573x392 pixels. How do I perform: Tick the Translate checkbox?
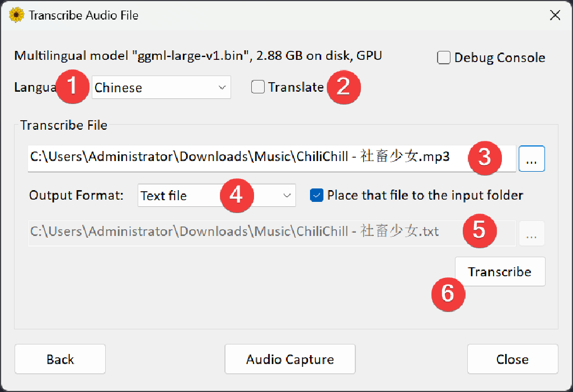pos(258,87)
